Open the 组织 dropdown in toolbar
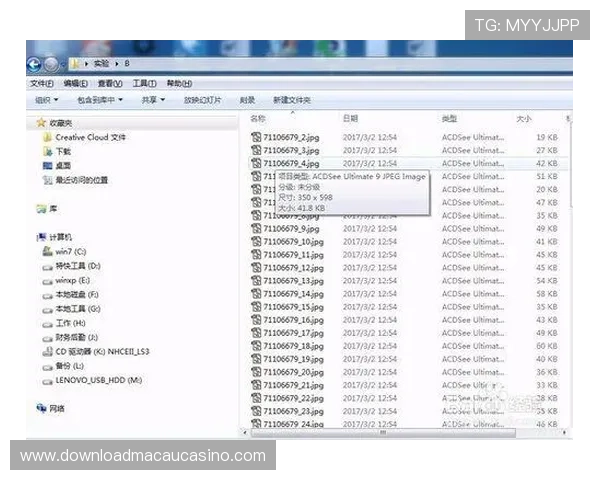 pos(46,100)
